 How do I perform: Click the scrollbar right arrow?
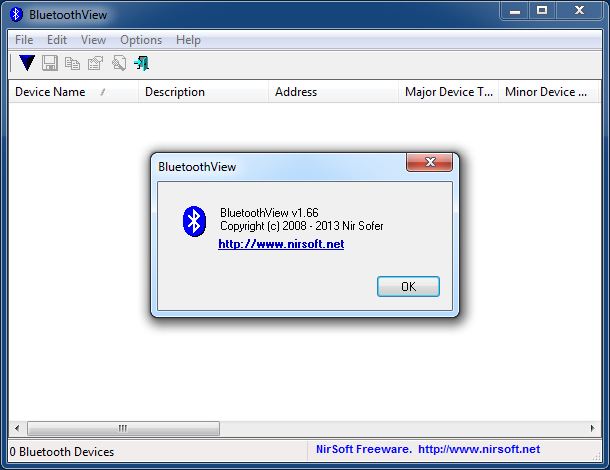click(592, 428)
